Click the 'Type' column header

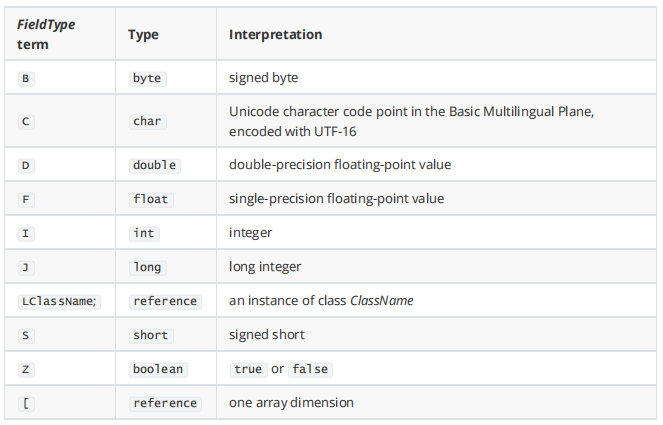coord(144,34)
